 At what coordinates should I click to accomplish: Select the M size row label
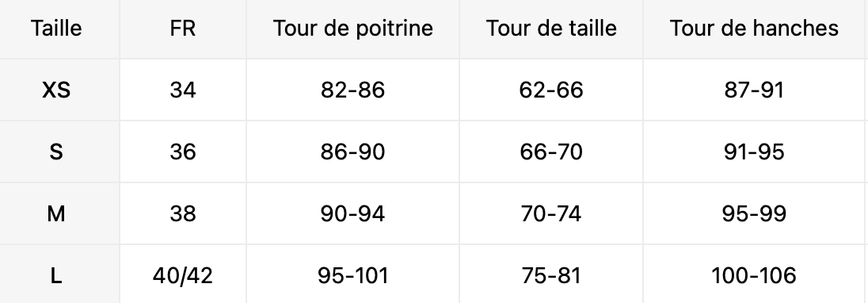coord(56,213)
